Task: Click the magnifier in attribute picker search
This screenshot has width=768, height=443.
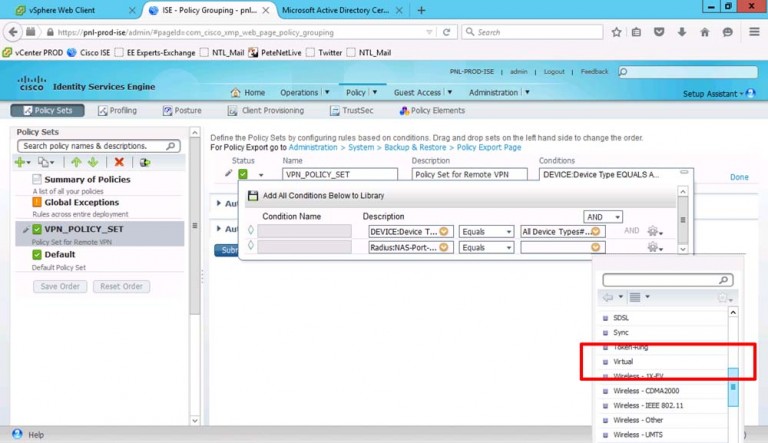Action: tap(723, 280)
